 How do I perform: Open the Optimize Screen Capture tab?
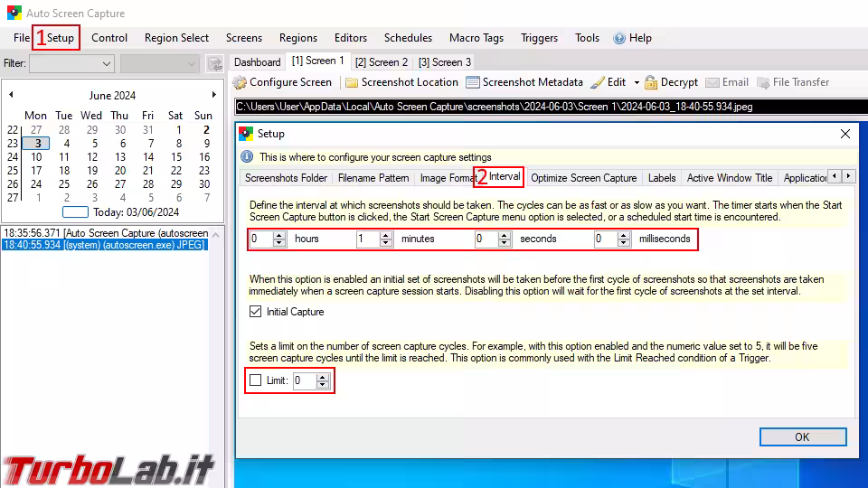tap(583, 178)
